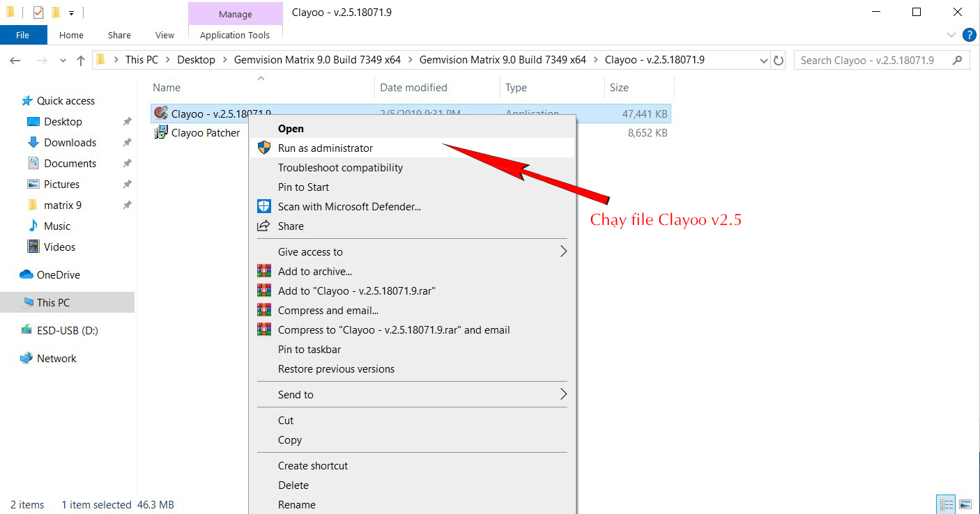Screen dimensions: 980x514
Task: Select Clayoo - v.2.5.18071.9 application icon
Action: [x=161, y=114]
